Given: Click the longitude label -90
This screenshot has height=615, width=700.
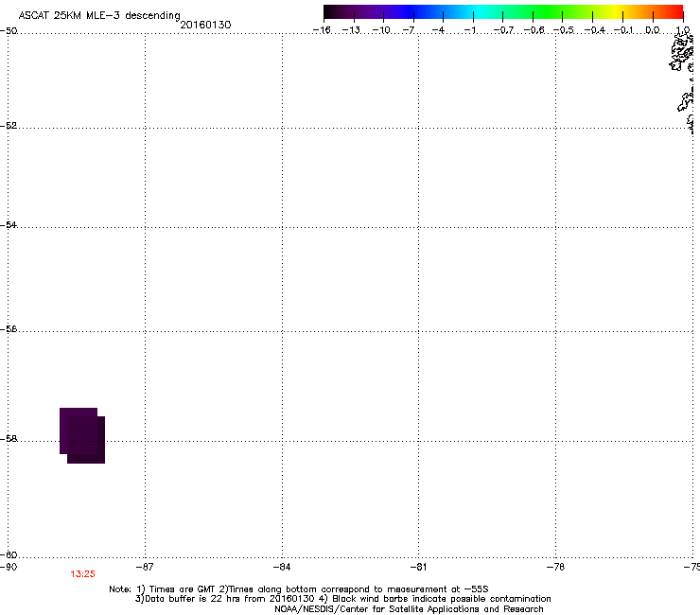Looking at the screenshot, I should pyautogui.click(x=9, y=567).
